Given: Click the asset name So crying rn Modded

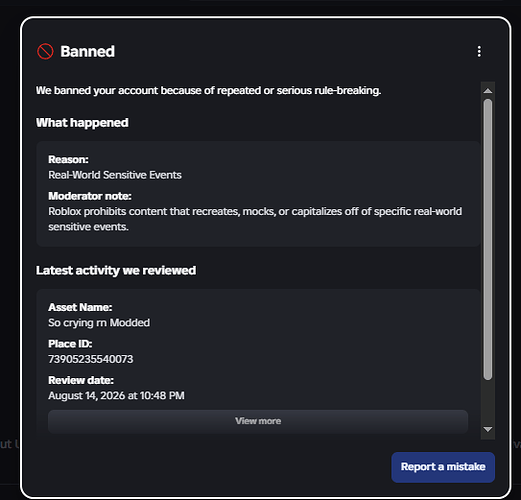Looking at the screenshot, I should [99, 323].
